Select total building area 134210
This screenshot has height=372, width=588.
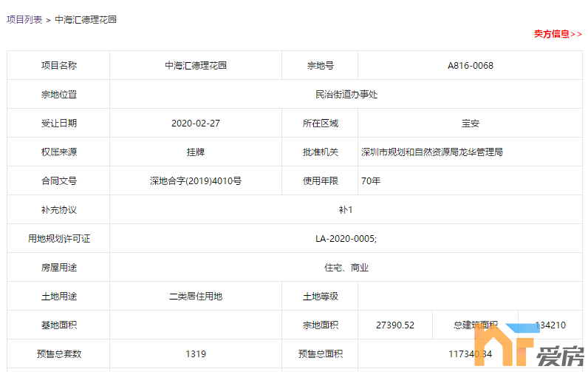pyautogui.click(x=550, y=325)
